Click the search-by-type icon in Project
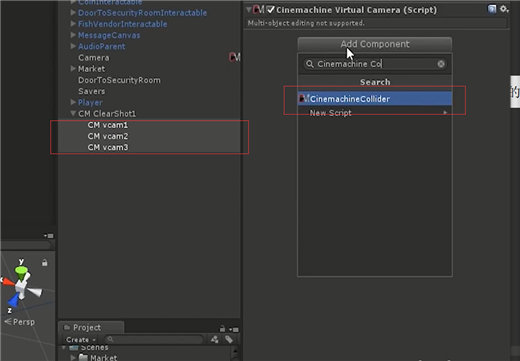This screenshot has width=520, height=361. tap(215, 339)
